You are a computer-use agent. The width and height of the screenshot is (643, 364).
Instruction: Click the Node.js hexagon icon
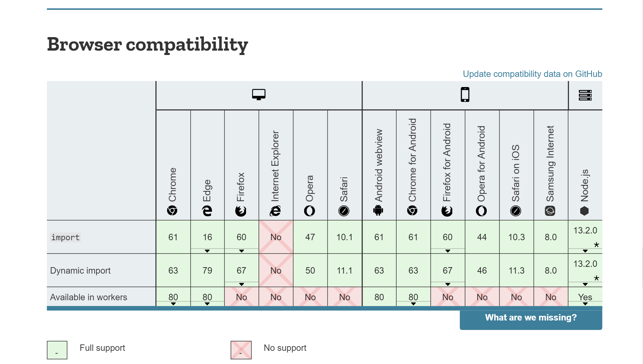pyautogui.click(x=584, y=211)
